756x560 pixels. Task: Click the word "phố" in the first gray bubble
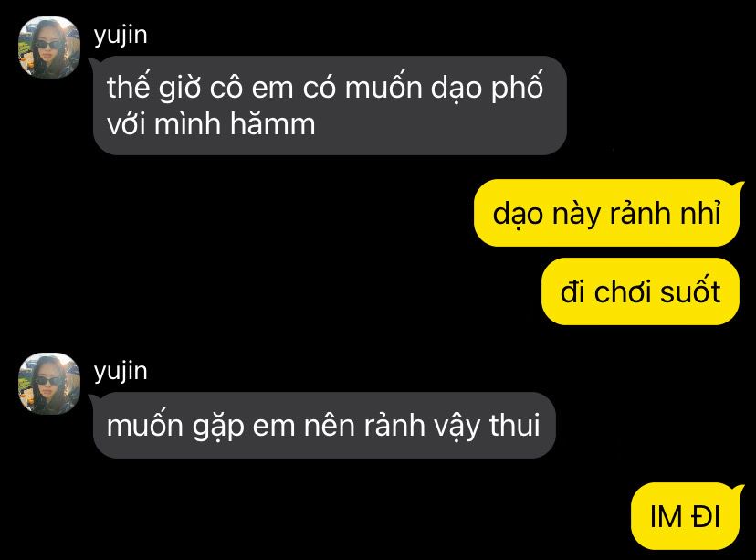518,88
